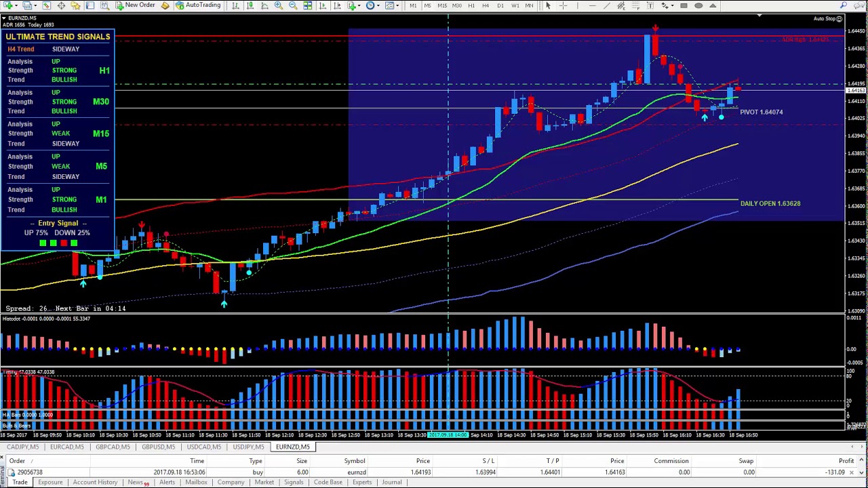Draw a horizontal line tool

pyautogui.click(x=593, y=5)
